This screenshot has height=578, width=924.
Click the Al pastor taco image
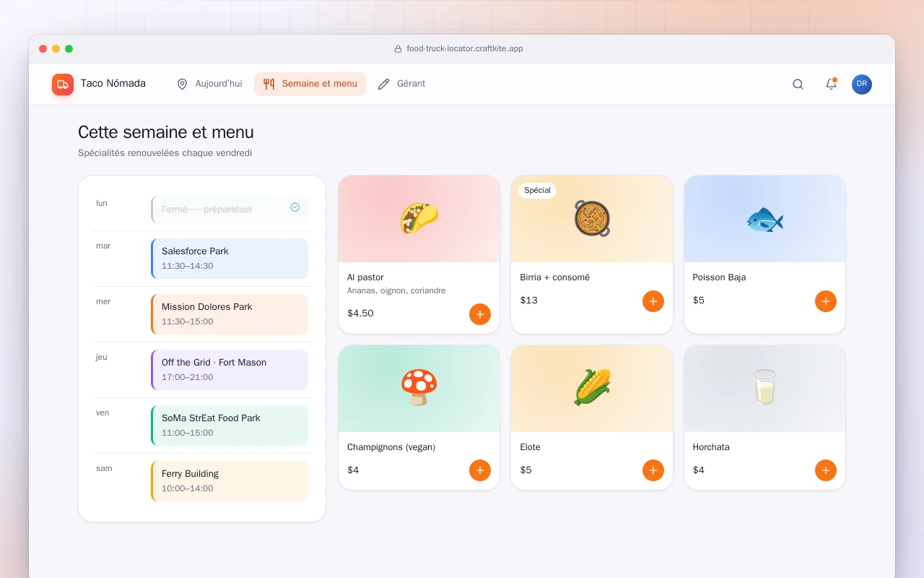tap(419, 219)
